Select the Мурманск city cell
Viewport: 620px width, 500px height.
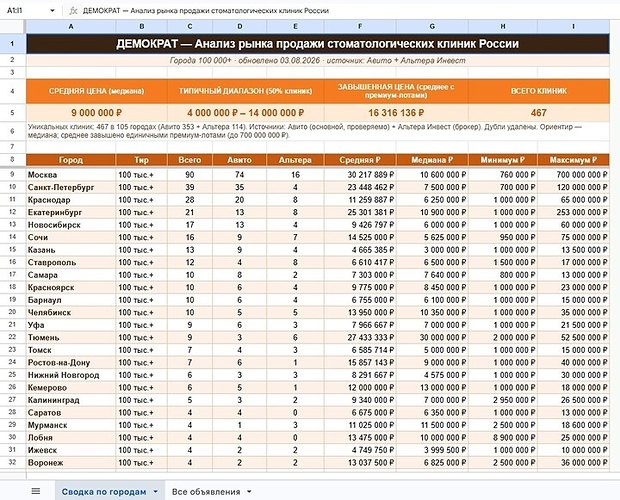pyautogui.click(x=71, y=425)
